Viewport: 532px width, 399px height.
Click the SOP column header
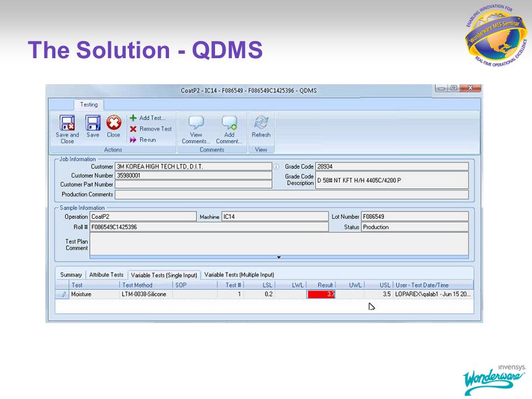[x=195, y=285]
